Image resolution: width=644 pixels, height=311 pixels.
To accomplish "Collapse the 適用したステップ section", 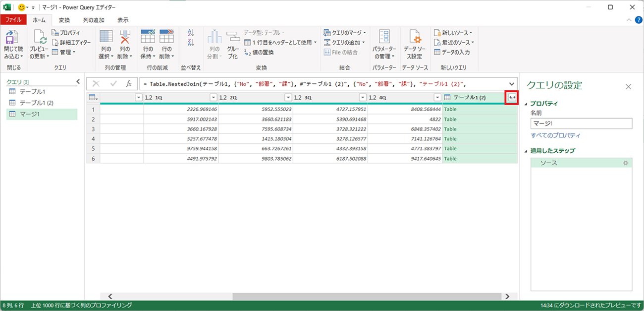I will coord(526,151).
